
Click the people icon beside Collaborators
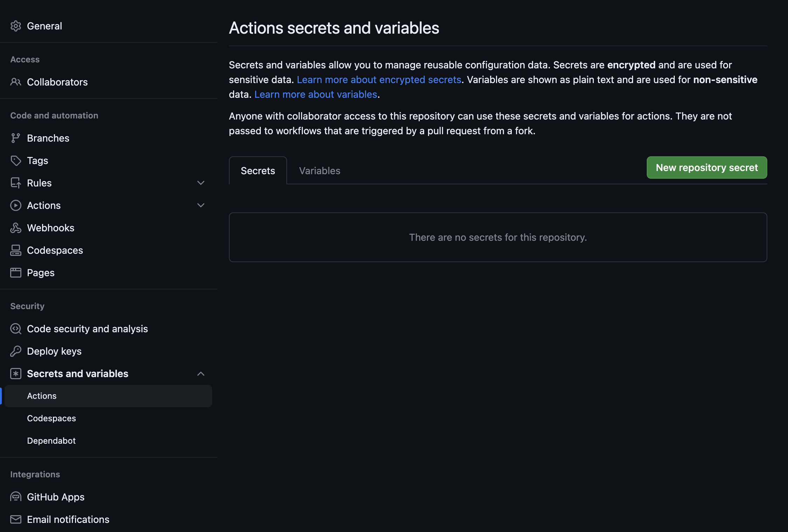click(16, 82)
